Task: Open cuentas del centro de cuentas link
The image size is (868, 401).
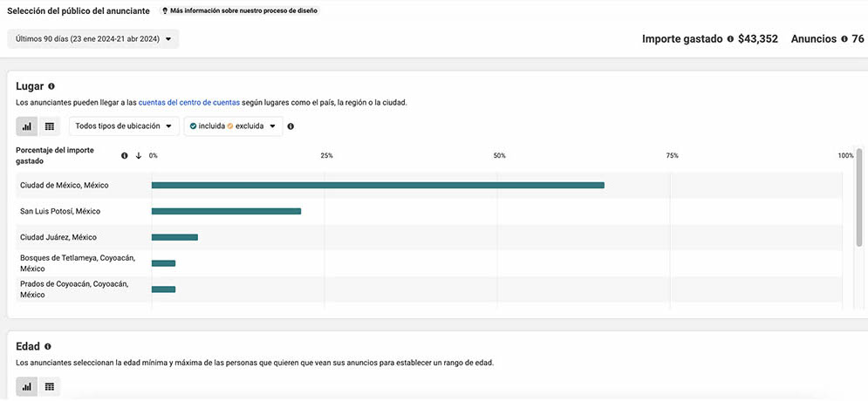Action: pyautogui.click(x=189, y=102)
